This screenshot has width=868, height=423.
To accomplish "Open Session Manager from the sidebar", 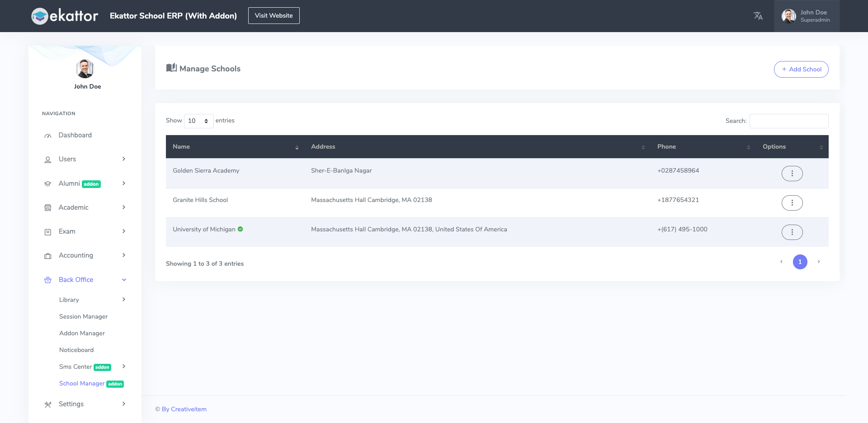I will coord(83,316).
